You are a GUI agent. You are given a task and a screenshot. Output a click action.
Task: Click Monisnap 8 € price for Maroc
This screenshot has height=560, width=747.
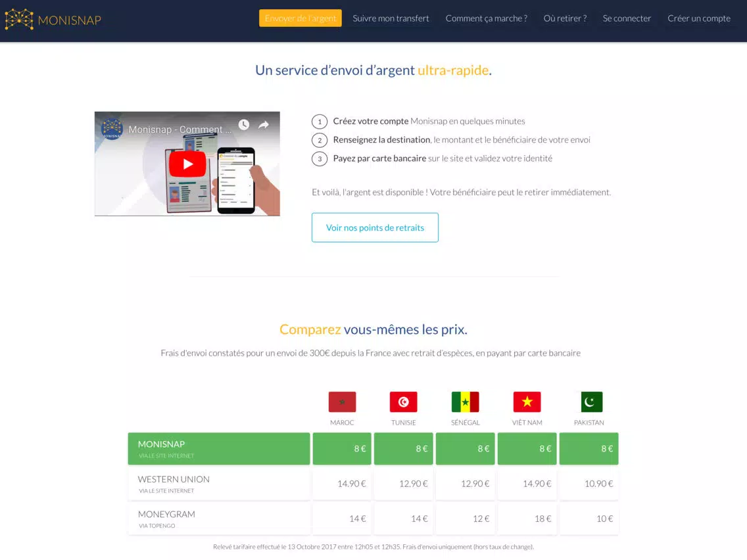click(342, 448)
